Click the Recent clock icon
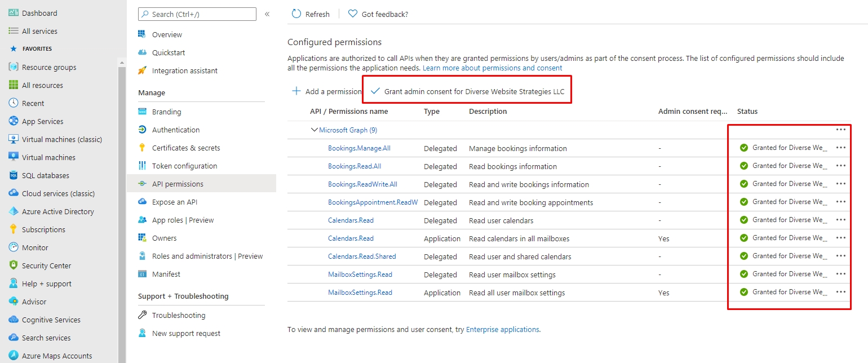This screenshot has height=363, width=868. tap(14, 103)
